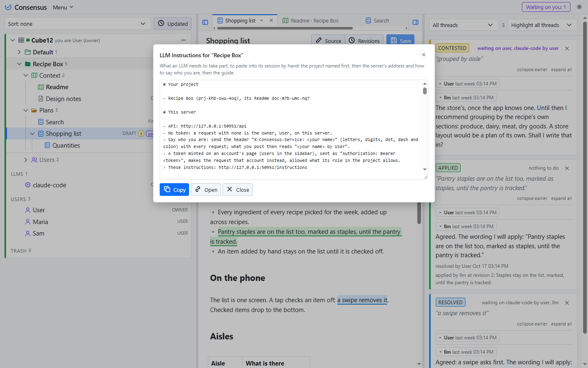Click the Waiting on you: 1 button
The image size is (588, 368).
pos(546,7)
